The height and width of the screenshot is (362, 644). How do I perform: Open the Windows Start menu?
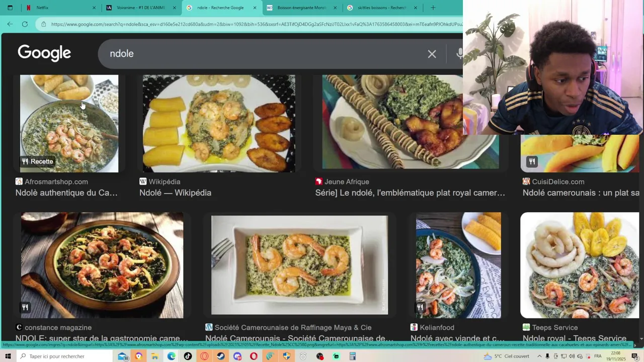[x=8, y=356]
